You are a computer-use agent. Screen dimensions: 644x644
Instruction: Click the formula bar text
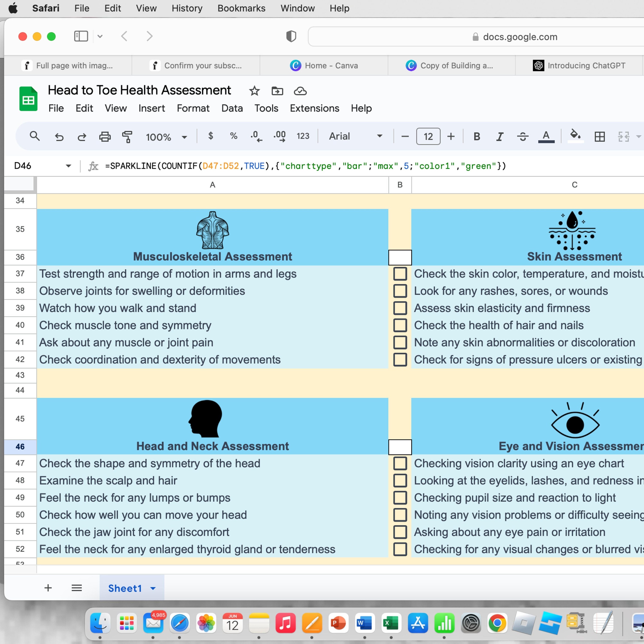click(305, 166)
